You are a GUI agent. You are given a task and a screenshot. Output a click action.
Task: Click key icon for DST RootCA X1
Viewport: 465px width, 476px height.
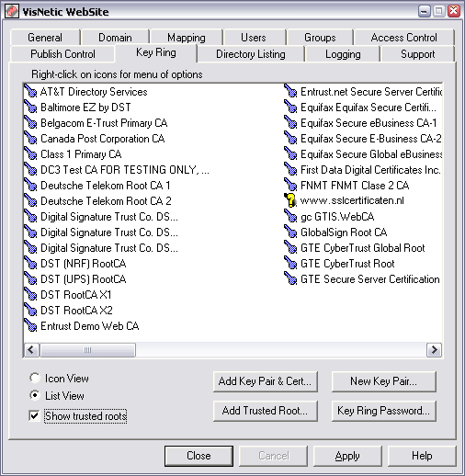30,294
